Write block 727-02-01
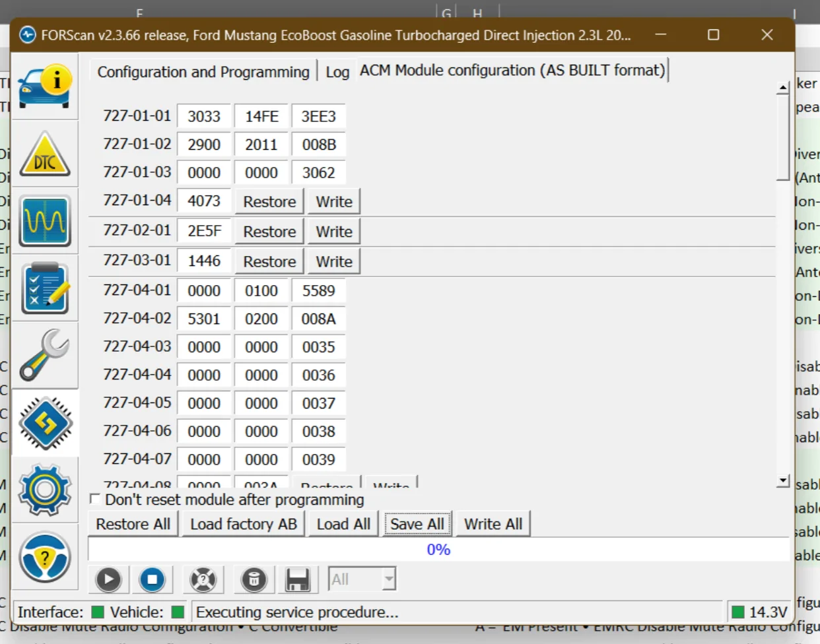820x644 pixels. coord(334,232)
